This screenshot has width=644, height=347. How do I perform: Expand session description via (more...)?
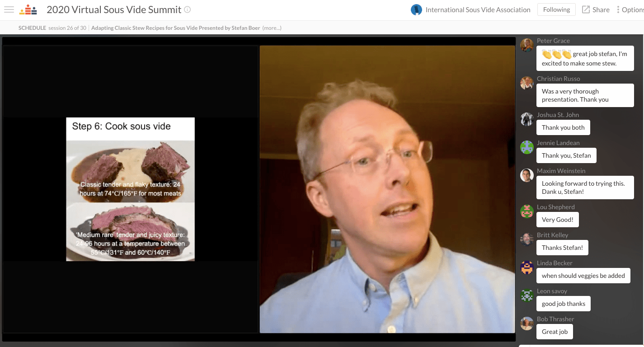[272, 28]
